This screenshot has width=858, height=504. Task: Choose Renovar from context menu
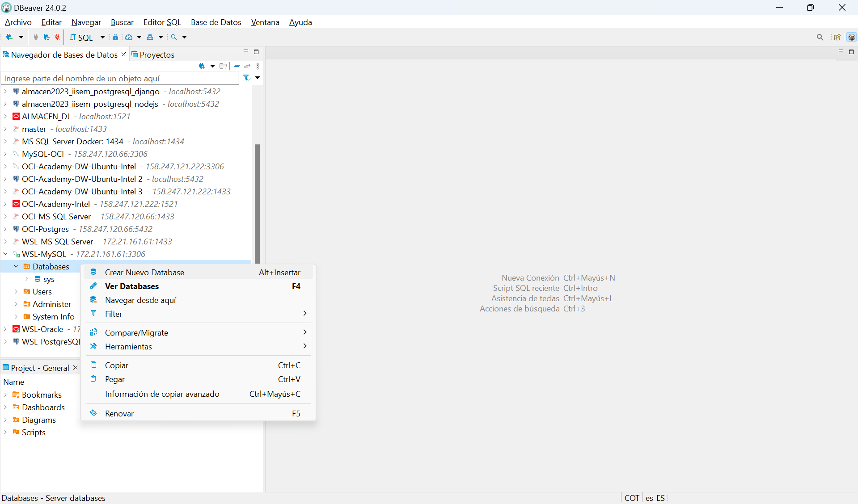(198, 413)
